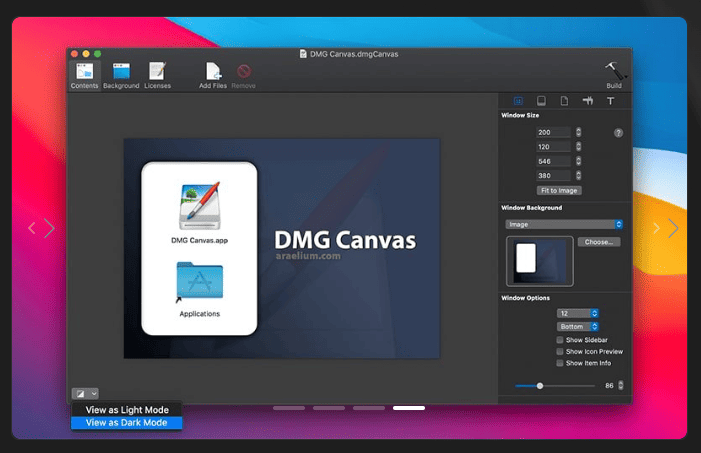Viewport: 701px width, 453px height.
Task: Enable Show Icon Preview checkbox
Action: (560, 351)
